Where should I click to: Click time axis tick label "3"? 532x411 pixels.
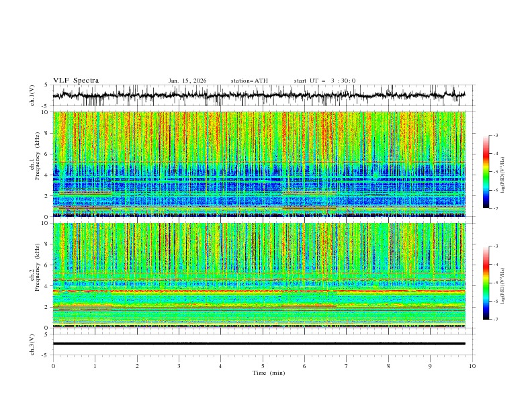[179, 366]
